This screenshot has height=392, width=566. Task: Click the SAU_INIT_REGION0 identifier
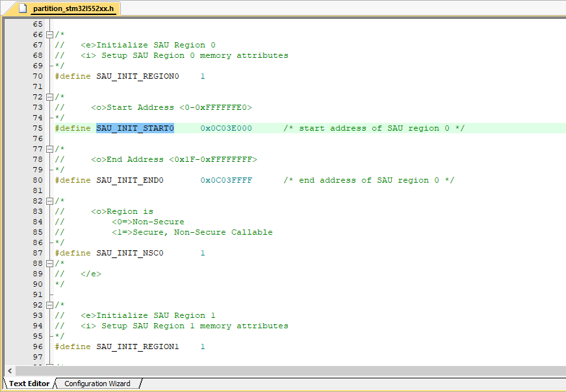(138, 76)
